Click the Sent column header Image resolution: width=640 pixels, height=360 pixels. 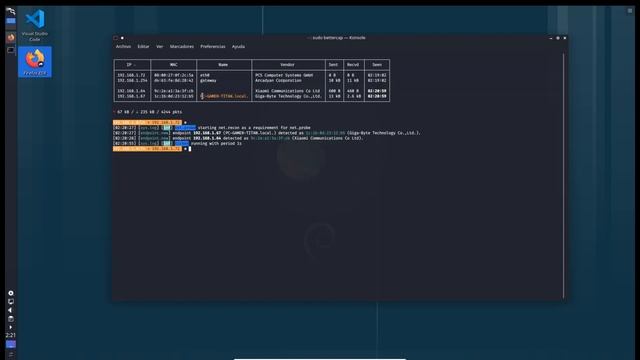[x=333, y=65]
